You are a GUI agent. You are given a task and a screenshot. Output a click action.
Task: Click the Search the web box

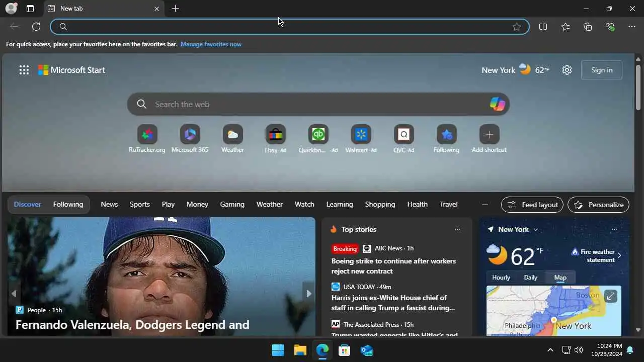[x=318, y=104]
